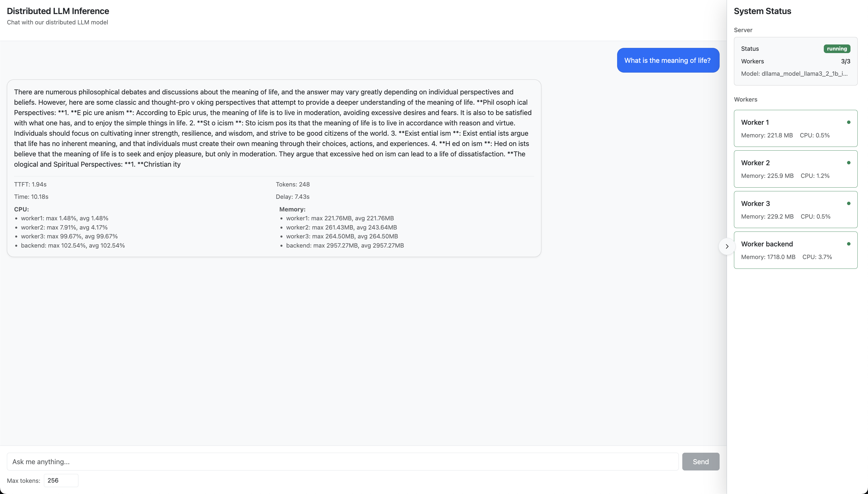The image size is (868, 494).
Task: Click Worker 3 green status dot
Action: pyautogui.click(x=849, y=204)
